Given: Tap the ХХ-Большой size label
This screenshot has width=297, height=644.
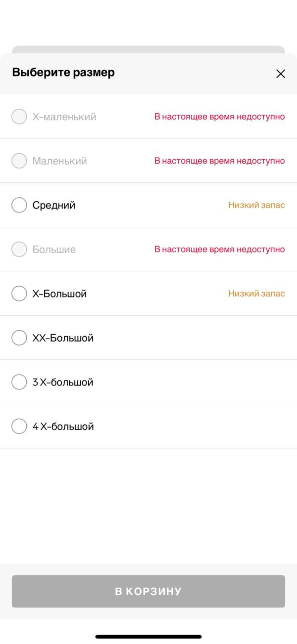Looking at the screenshot, I should (x=63, y=338).
